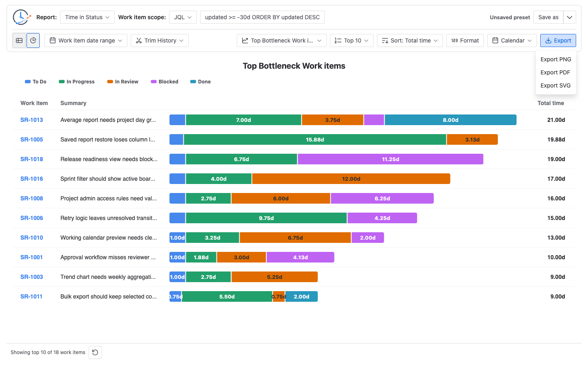Screen dimensions: 588x368
Task: Click summary 'Average report needs project day gr...'
Action: [108, 120]
